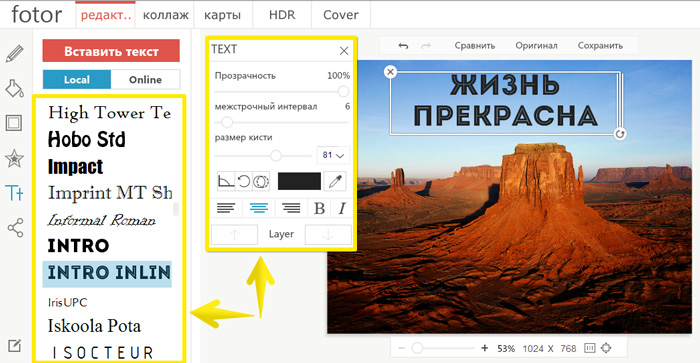This screenshot has width=700, height=363.
Task: Open the effects flask tool
Action: 14,88
